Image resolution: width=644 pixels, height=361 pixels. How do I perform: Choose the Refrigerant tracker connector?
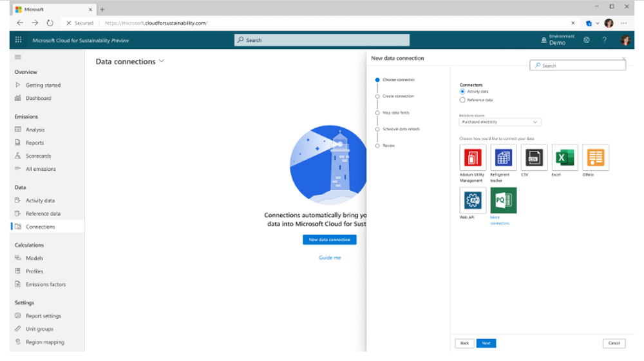(x=504, y=157)
